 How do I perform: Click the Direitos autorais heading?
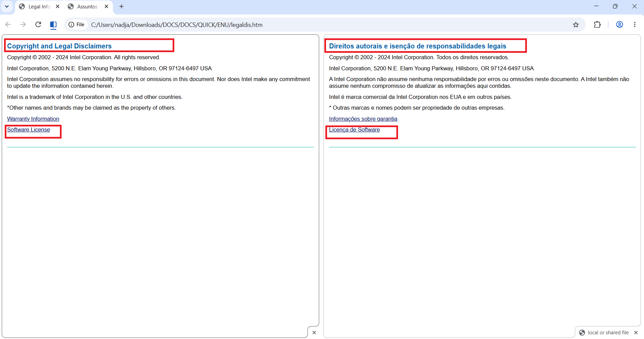pyautogui.click(x=418, y=46)
